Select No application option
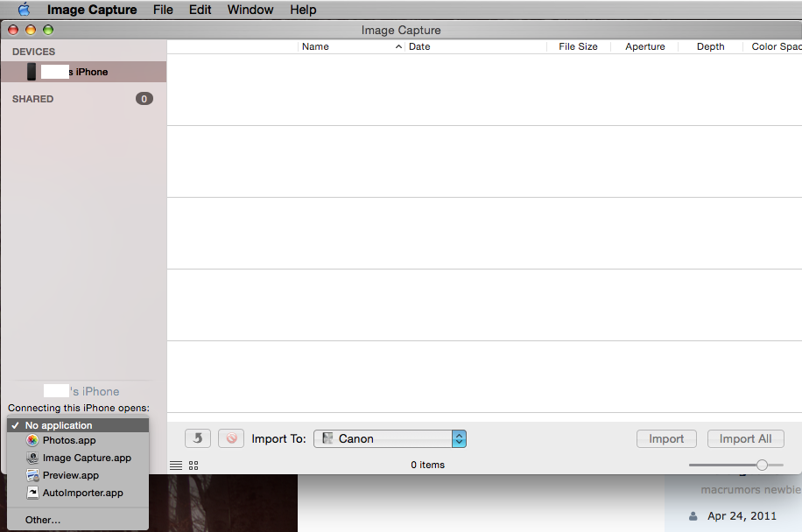This screenshot has height=532, width=802. (x=78, y=425)
